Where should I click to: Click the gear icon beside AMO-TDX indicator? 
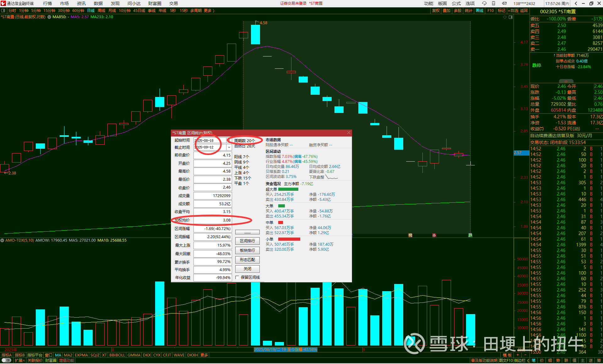3,240
